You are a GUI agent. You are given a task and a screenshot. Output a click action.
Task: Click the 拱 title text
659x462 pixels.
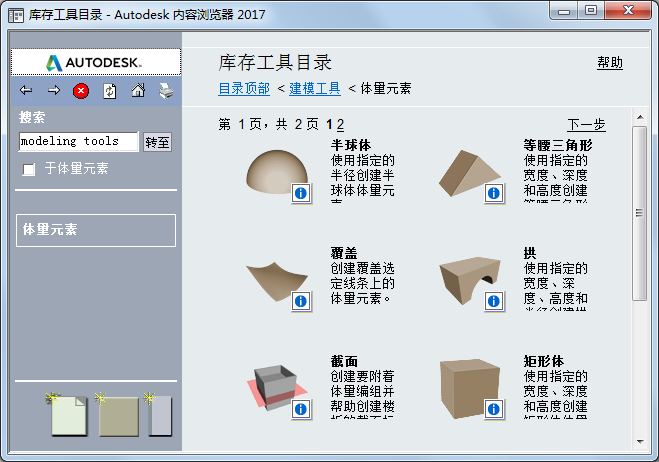[x=530, y=253]
